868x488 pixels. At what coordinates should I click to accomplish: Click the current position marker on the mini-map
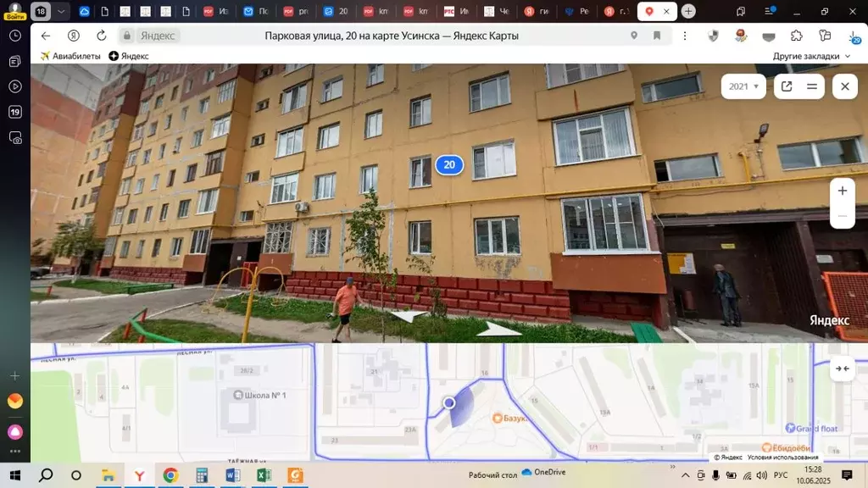coord(449,402)
